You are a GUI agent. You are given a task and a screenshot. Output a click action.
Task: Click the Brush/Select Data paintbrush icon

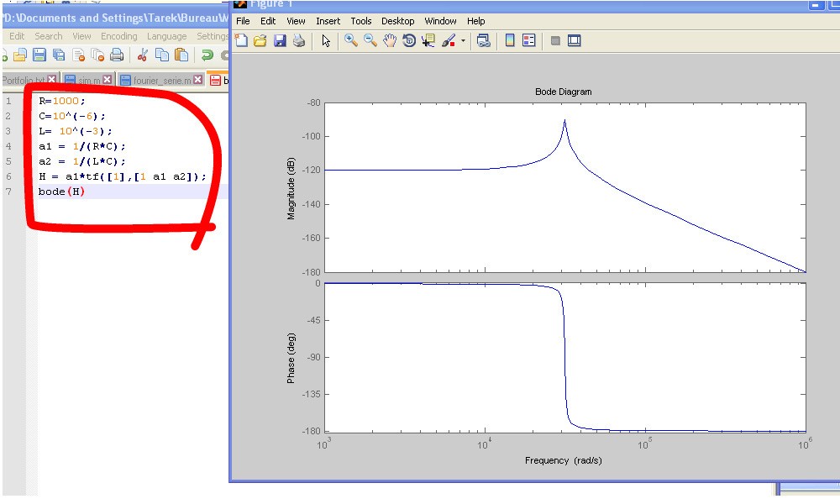coord(449,40)
